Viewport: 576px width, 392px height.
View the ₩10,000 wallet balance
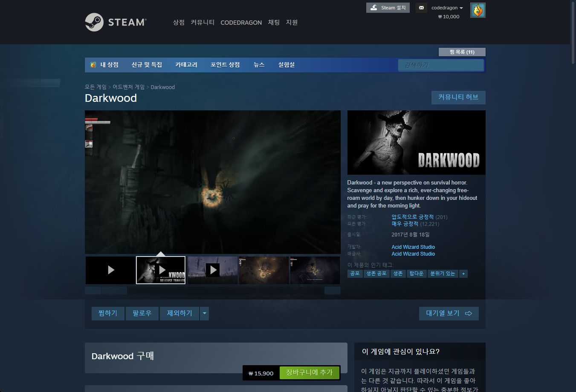point(449,17)
